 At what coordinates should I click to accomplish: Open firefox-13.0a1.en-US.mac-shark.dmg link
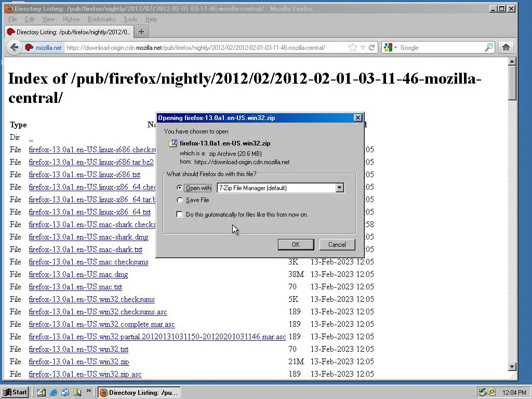[x=88, y=237]
